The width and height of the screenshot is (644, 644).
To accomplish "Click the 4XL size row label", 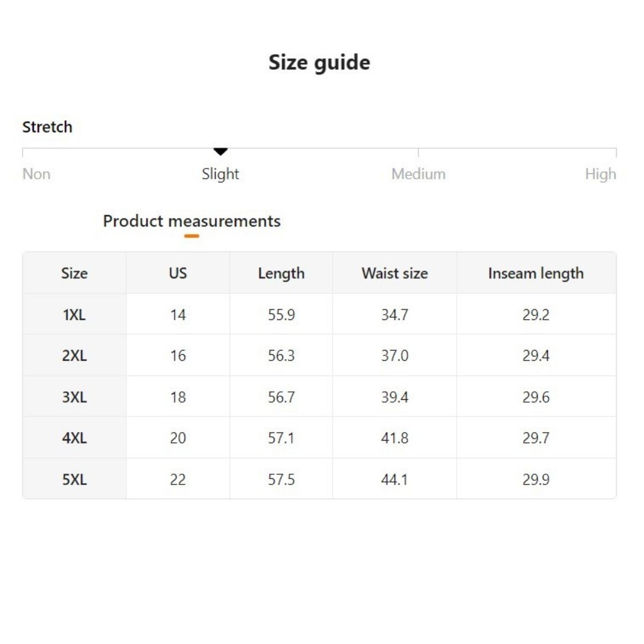I will 74,438.
